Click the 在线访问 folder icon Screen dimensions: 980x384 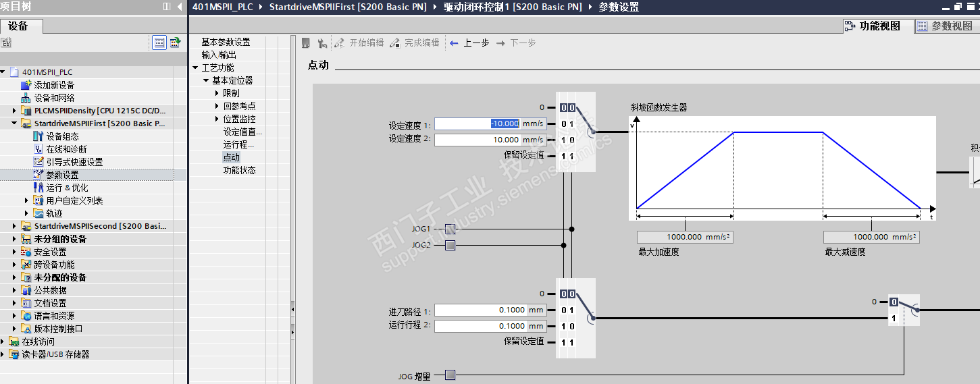[x=14, y=341]
